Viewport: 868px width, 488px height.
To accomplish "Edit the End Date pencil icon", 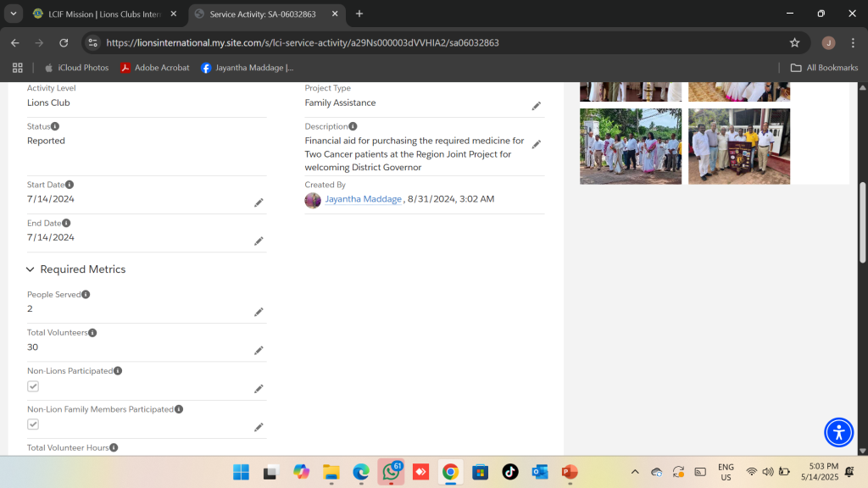I will click(259, 241).
